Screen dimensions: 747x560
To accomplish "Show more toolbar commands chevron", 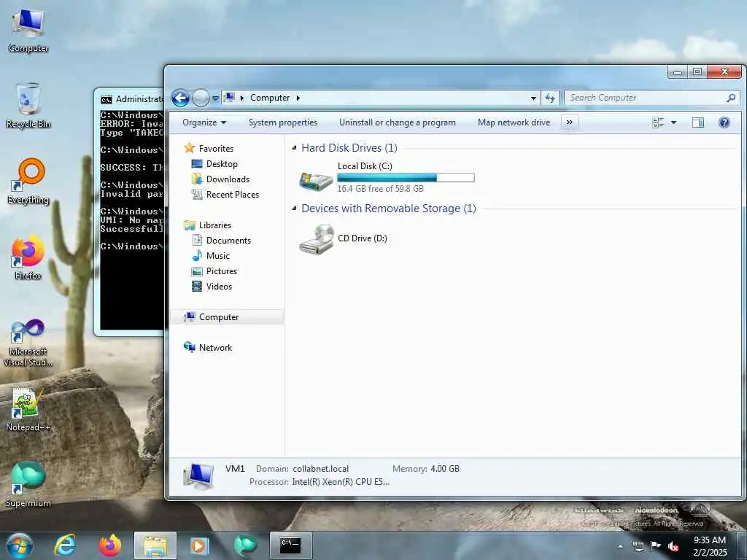I will coord(569,122).
